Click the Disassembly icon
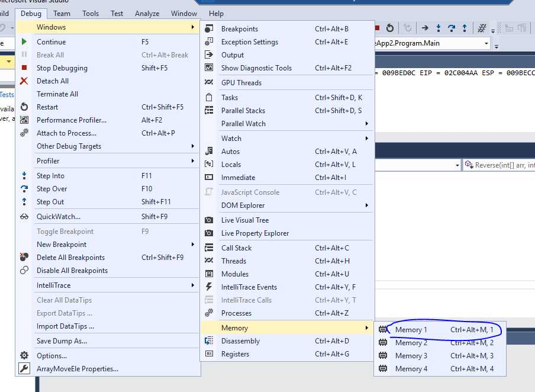535x392 pixels. point(209,341)
